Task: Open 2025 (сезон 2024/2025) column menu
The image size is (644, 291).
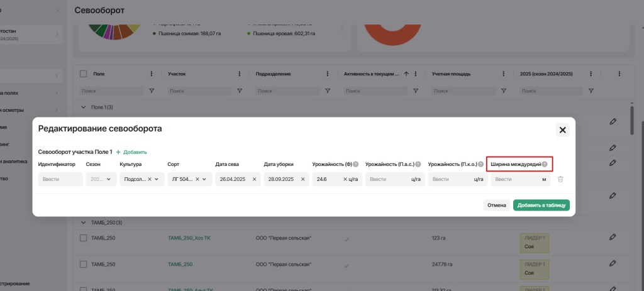Action: (591, 74)
